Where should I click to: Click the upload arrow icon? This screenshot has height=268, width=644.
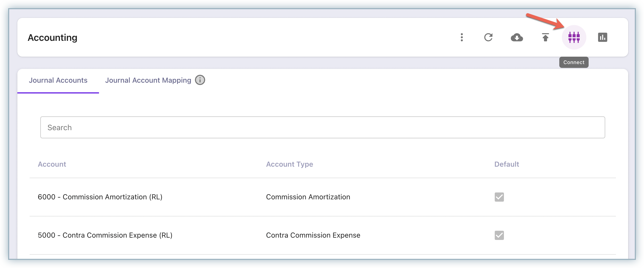545,37
